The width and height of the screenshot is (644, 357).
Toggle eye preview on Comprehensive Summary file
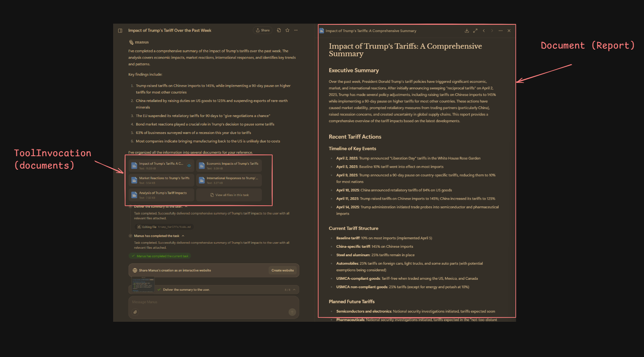189,166
